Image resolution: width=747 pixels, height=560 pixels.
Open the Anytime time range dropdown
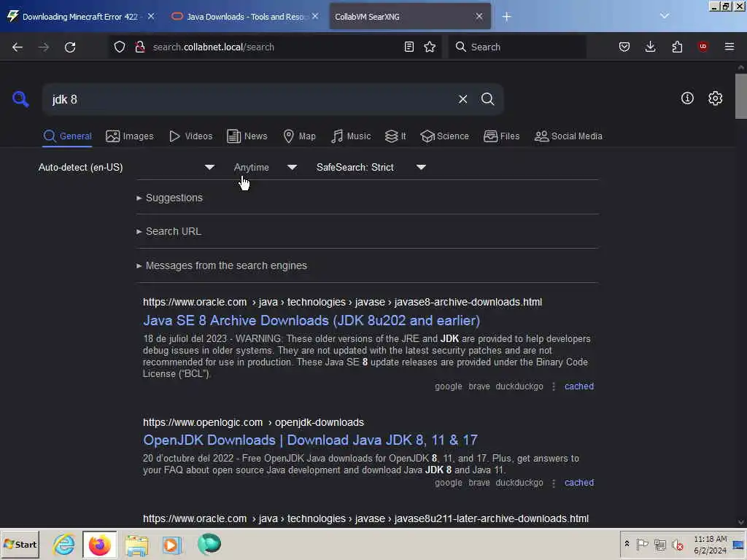[265, 167]
